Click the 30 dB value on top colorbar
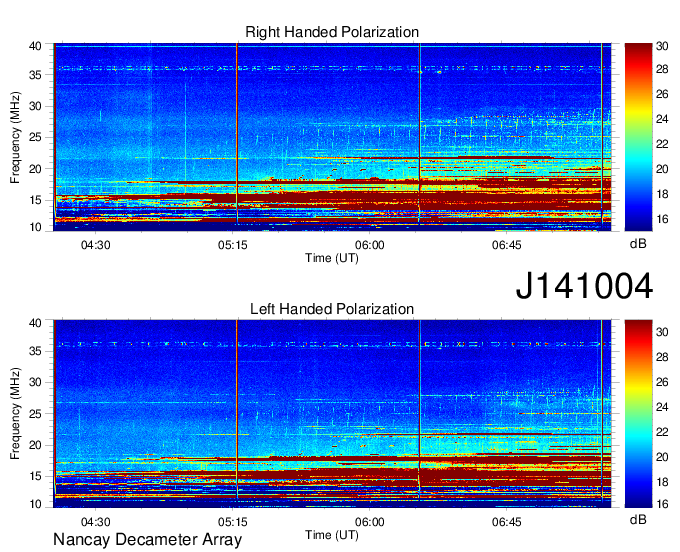This screenshot has height=552, width=680. (662, 46)
